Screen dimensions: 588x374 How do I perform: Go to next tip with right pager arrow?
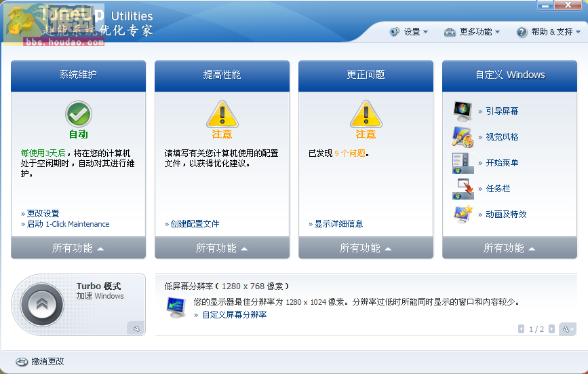point(551,329)
